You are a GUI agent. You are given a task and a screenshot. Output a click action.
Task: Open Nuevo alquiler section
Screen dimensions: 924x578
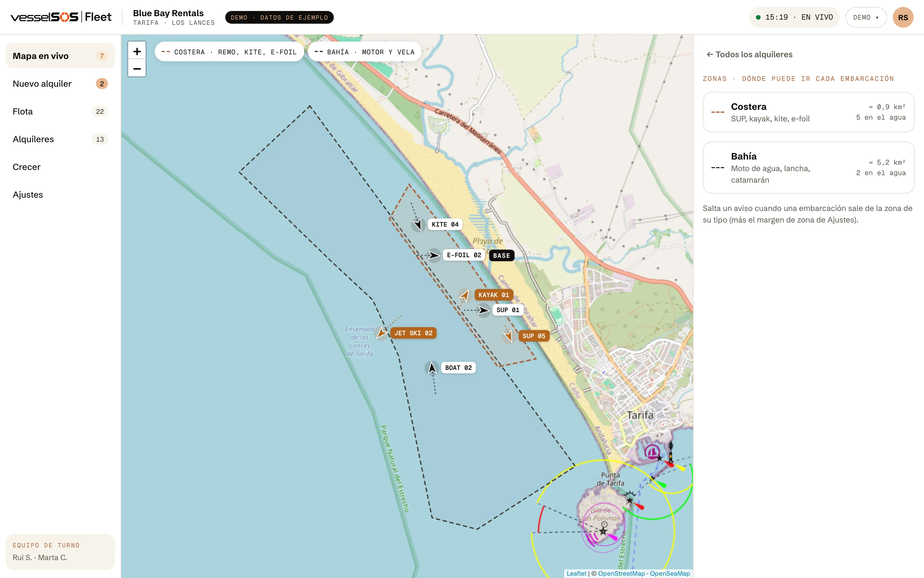click(x=60, y=84)
